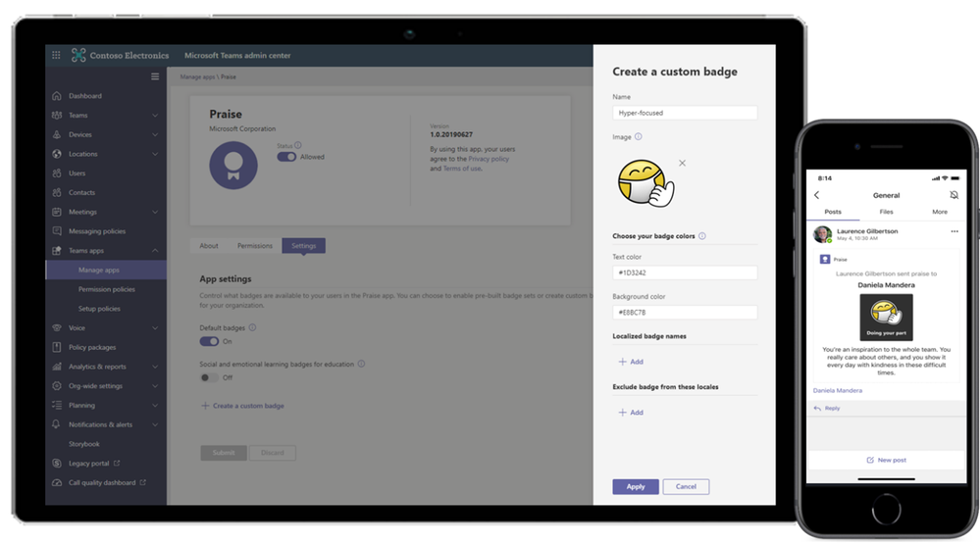The height and width of the screenshot is (543, 980).
Task: Click info icon beside Image label
Action: (x=638, y=136)
